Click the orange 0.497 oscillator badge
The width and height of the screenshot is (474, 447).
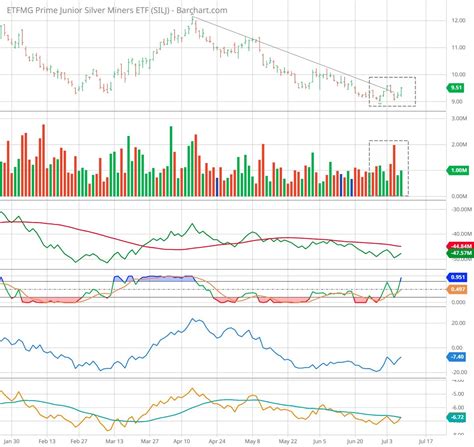coord(457,289)
